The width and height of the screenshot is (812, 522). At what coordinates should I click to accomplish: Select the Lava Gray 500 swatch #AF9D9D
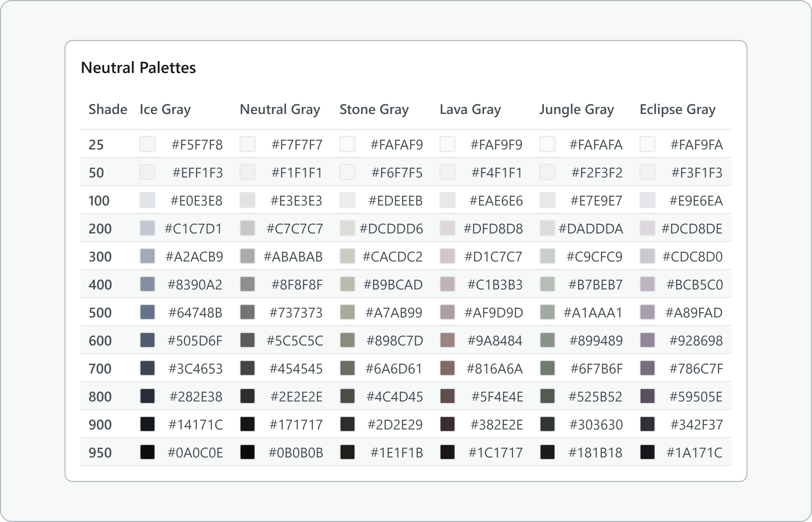click(447, 312)
